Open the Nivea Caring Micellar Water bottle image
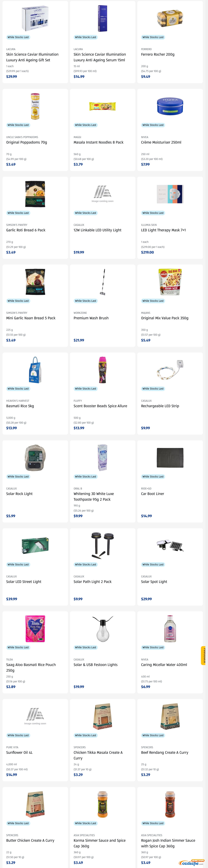208x868 pixels. (170, 628)
